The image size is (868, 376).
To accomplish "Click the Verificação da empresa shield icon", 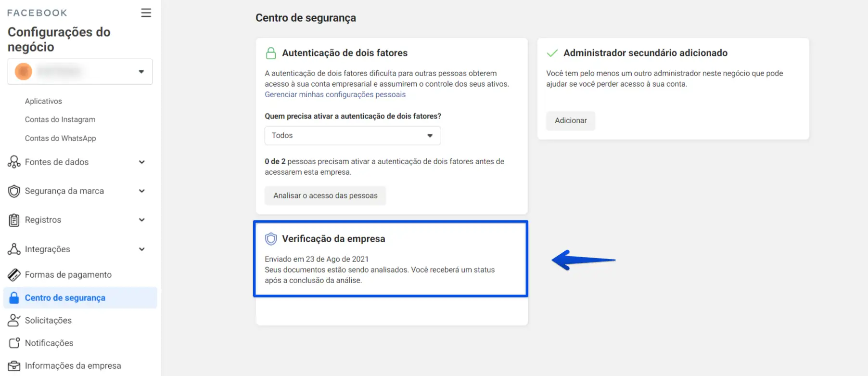I will [271, 239].
